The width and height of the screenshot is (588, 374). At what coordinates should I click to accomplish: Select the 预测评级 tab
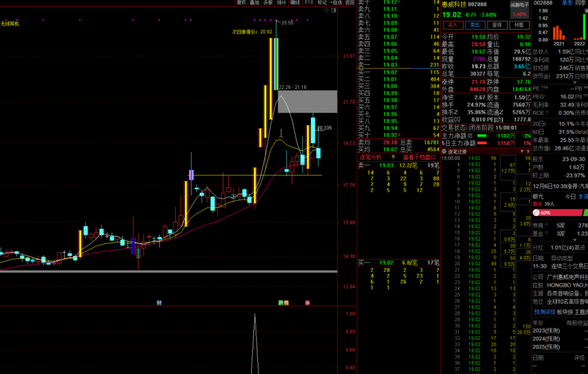coord(545,312)
